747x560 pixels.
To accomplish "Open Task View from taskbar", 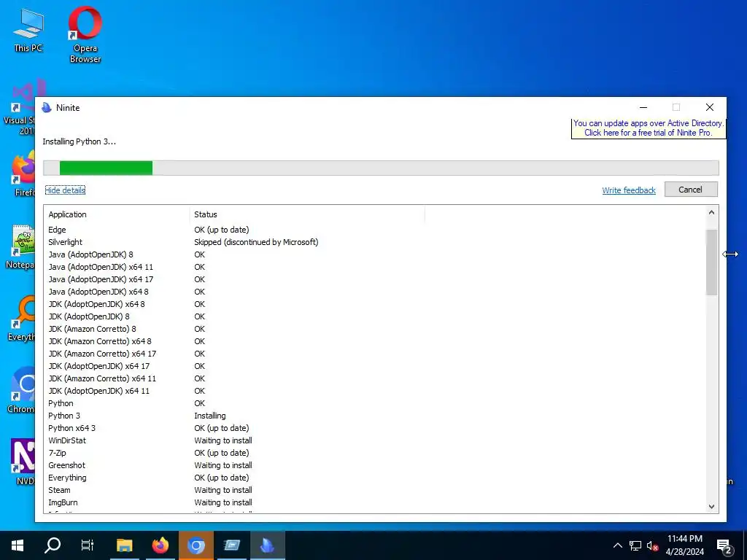I will [88, 545].
